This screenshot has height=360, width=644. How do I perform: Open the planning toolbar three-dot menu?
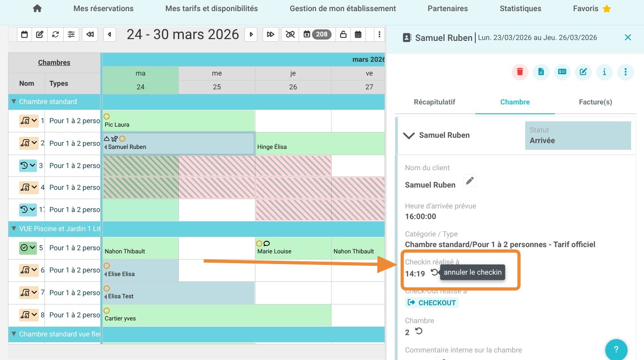379,34
